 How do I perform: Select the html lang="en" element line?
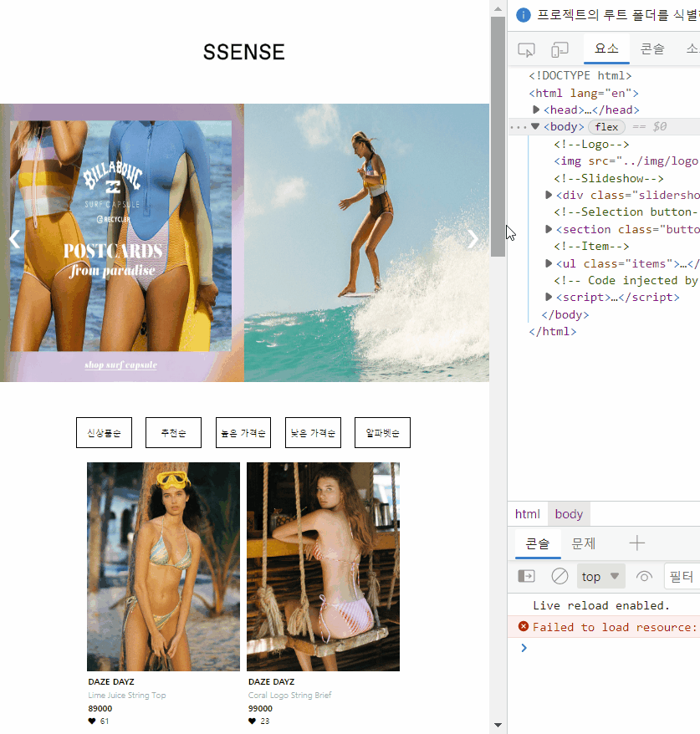pyautogui.click(x=584, y=93)
